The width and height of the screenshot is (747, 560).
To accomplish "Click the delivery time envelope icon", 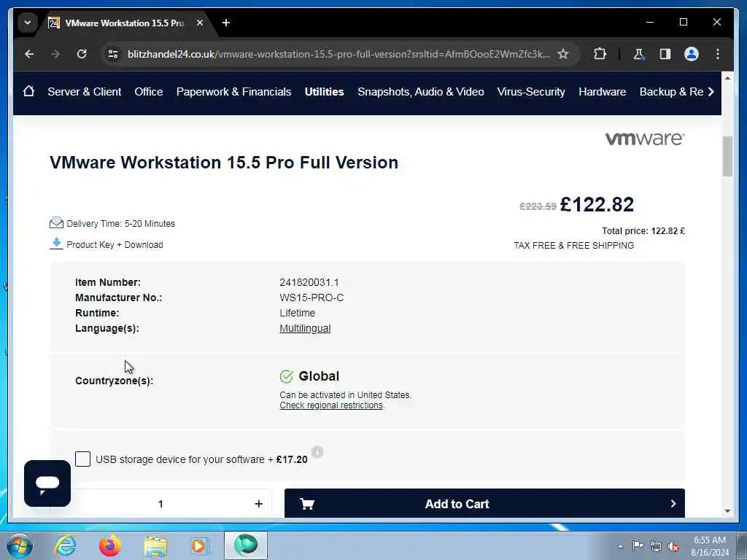I will pyautogui.click(x=56, y=223).
